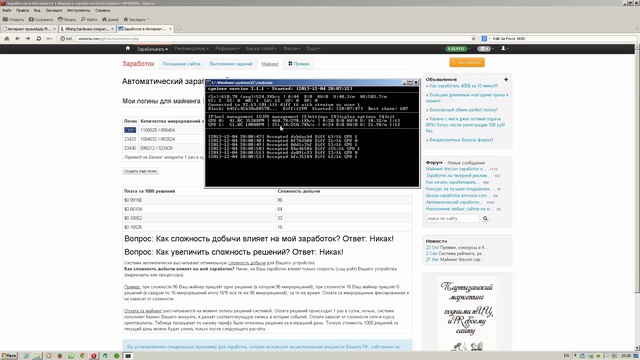The image size is (640, 360).
Task: Click the plus icon beside Объявления
Action: (x=506, y=80)
